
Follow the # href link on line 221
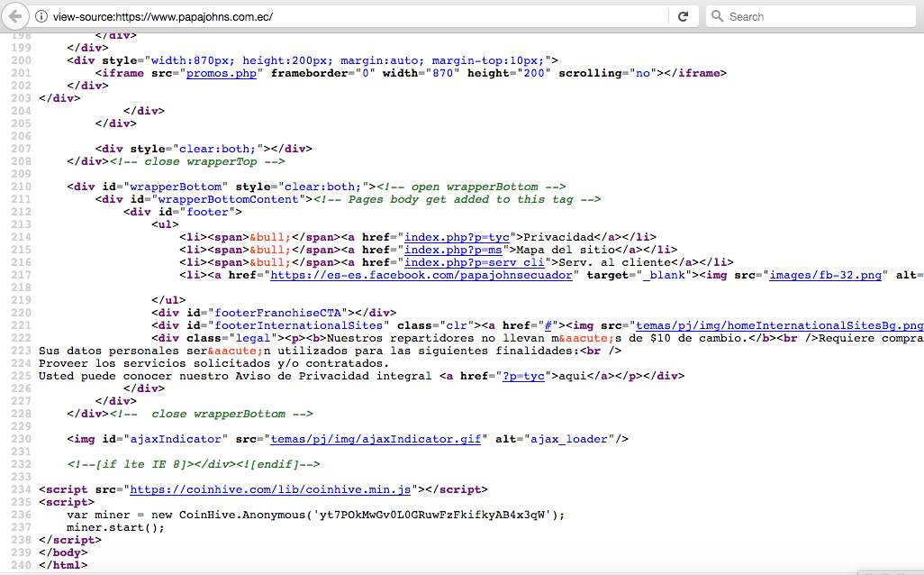coord(548,325)
